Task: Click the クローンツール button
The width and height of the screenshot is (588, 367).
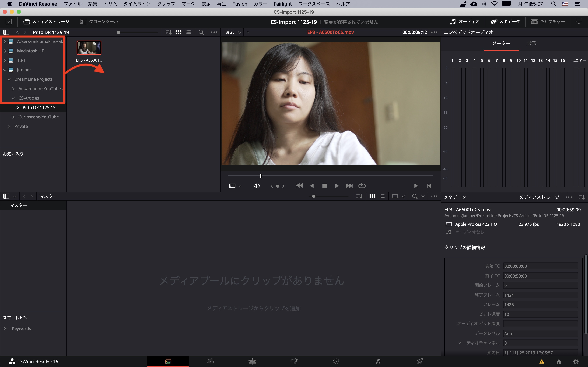Action: [x=99, y=22]
